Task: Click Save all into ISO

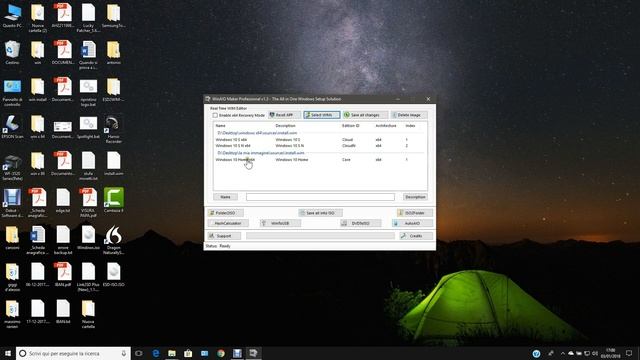Action: tap(320, 213)
